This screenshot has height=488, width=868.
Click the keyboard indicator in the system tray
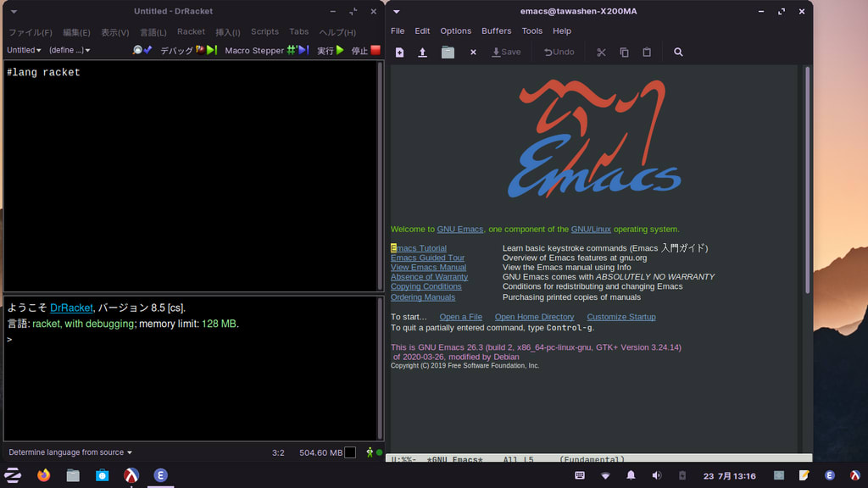580,475
